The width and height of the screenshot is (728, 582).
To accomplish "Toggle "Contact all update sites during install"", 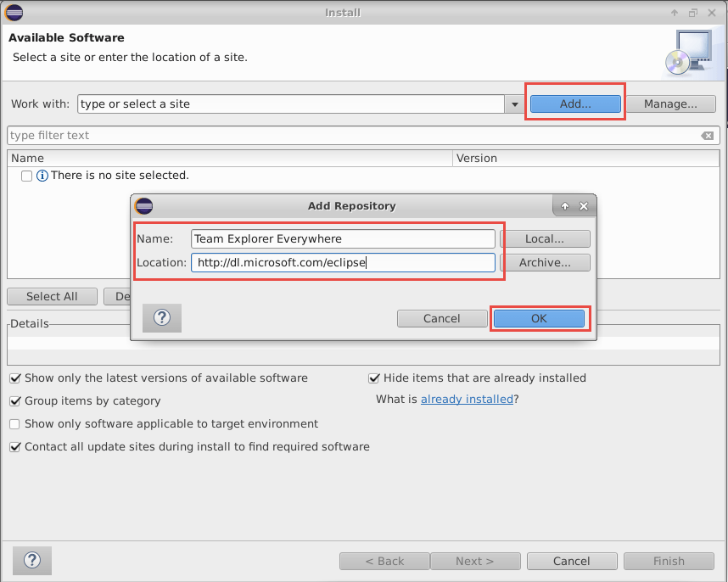I will [x=14, y=446].
